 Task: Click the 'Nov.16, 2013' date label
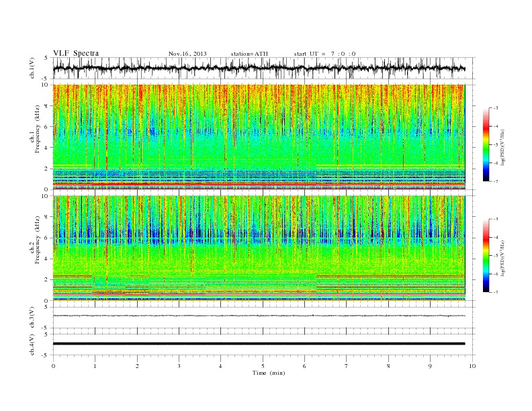point(187,54)
